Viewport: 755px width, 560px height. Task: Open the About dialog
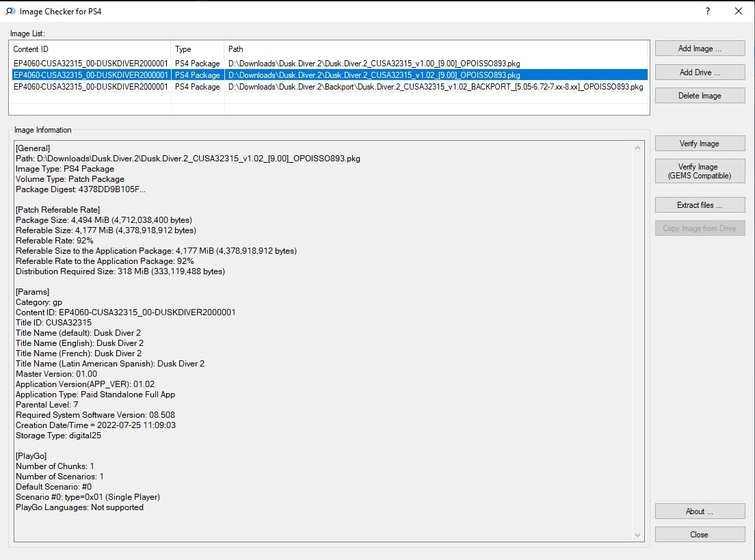[x=700, y=511]
